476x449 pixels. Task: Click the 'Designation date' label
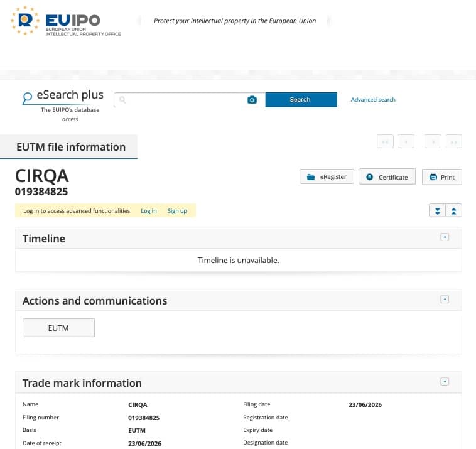[266, 443]
